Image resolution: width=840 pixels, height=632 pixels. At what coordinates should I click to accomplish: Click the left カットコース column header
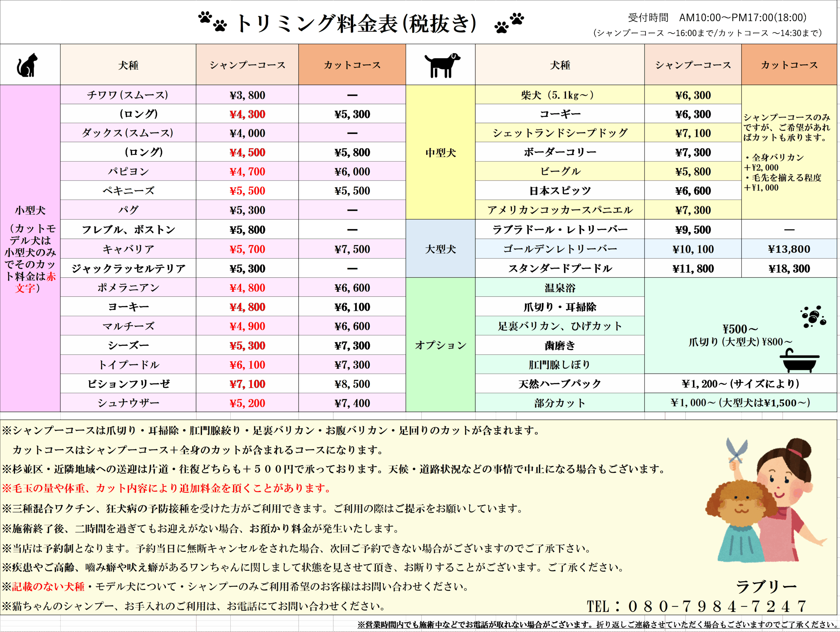[x=352, y=65]
